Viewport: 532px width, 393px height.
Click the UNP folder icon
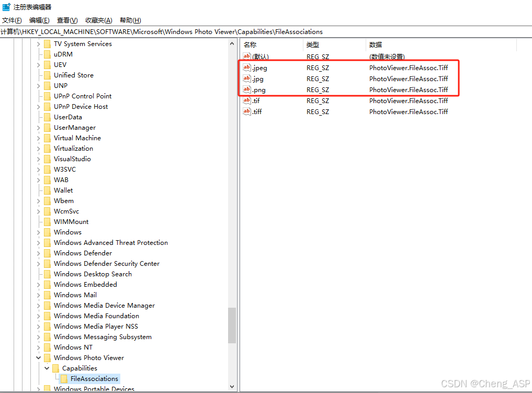pyautogui.click(x=47, y=86)
